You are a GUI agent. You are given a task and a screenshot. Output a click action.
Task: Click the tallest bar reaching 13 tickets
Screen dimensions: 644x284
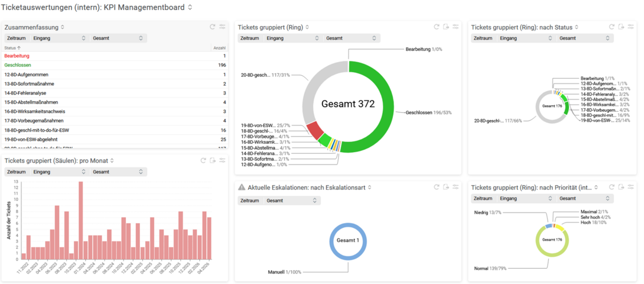[81, 220]
